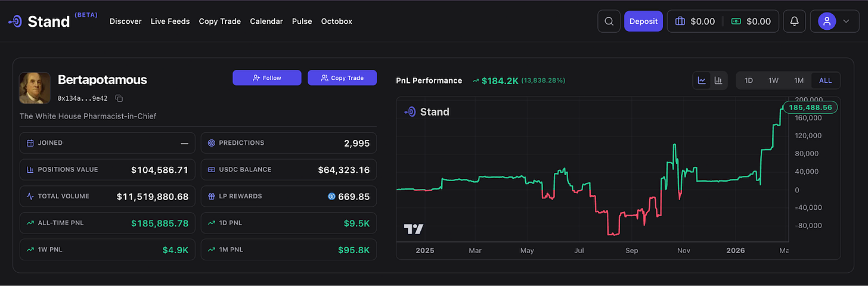
Task: Open the Calendar page
Action: 266,21
